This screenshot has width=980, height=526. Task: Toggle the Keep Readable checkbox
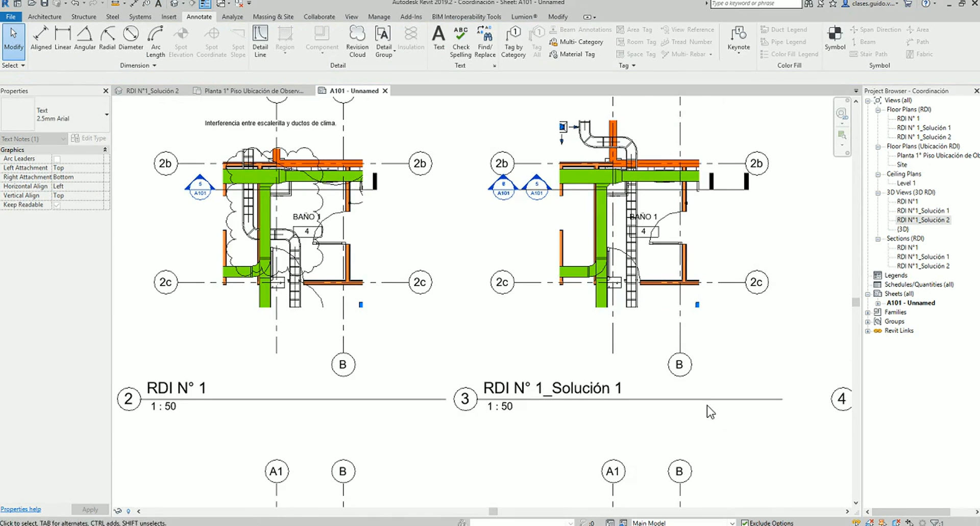pos(57,205)
